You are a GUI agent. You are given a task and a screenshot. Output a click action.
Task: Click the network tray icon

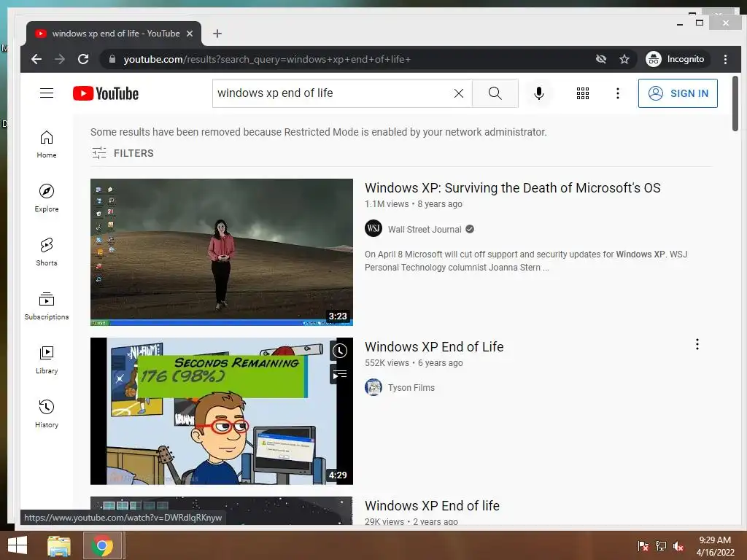click(x=660, y=546)
